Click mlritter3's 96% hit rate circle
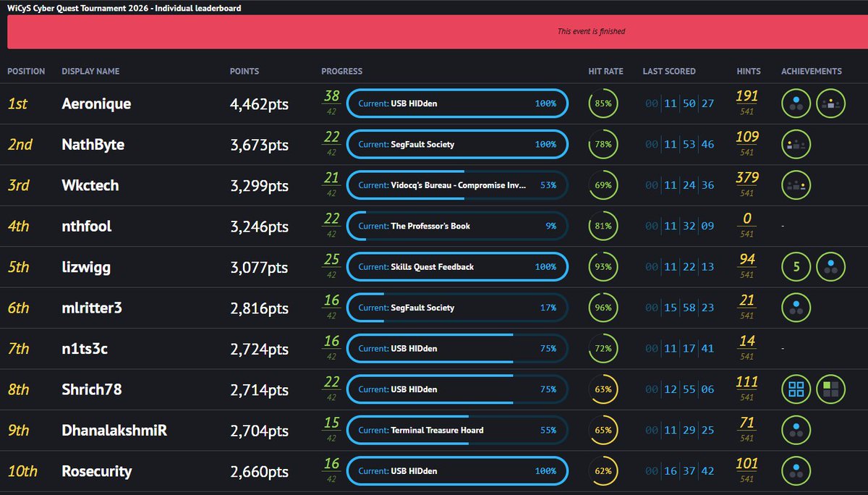 point(603,308)
